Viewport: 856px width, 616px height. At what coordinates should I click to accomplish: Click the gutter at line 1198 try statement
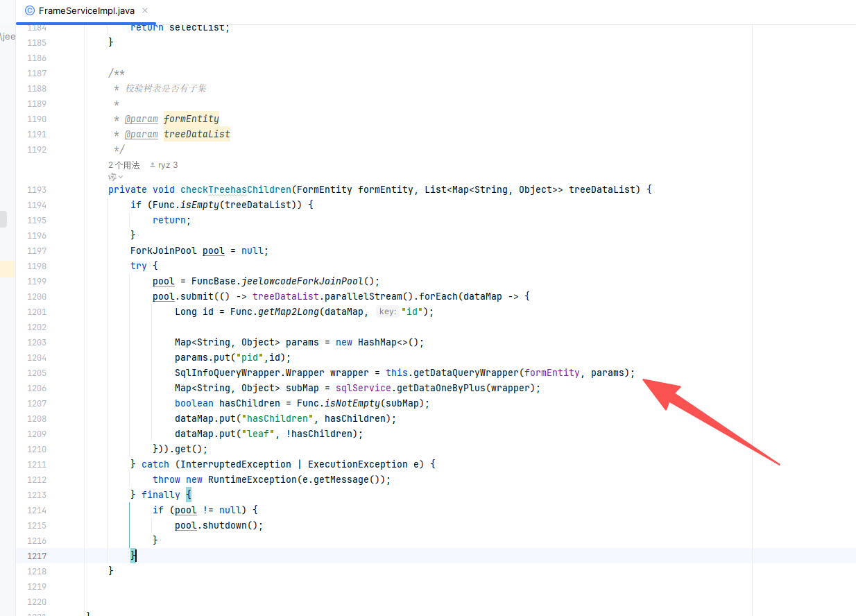coord(36,266)
